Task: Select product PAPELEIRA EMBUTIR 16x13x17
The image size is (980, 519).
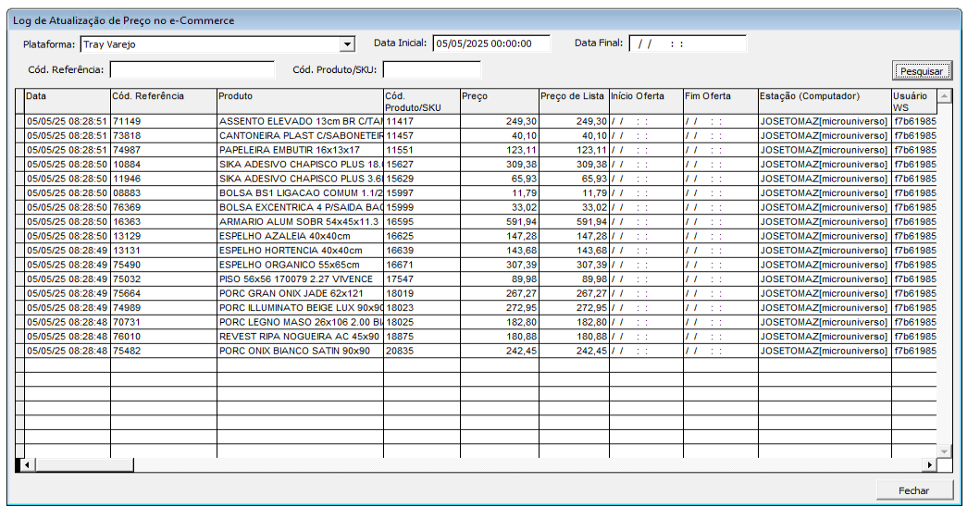Action: click(301, 150)
